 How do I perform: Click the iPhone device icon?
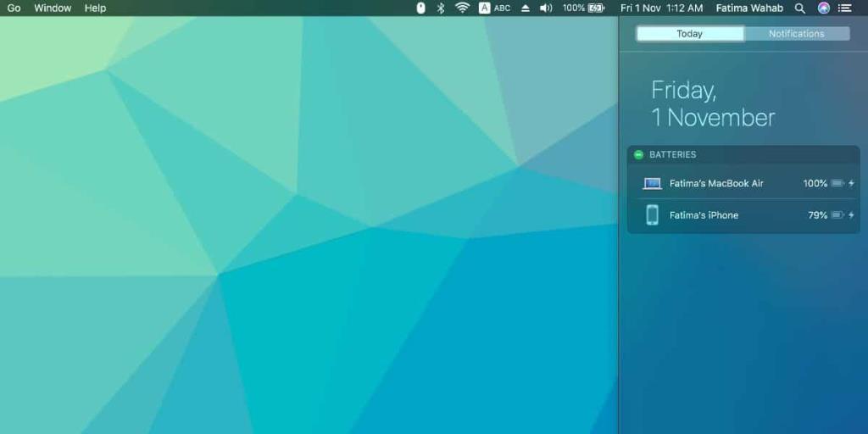click(x=652, y=215)
